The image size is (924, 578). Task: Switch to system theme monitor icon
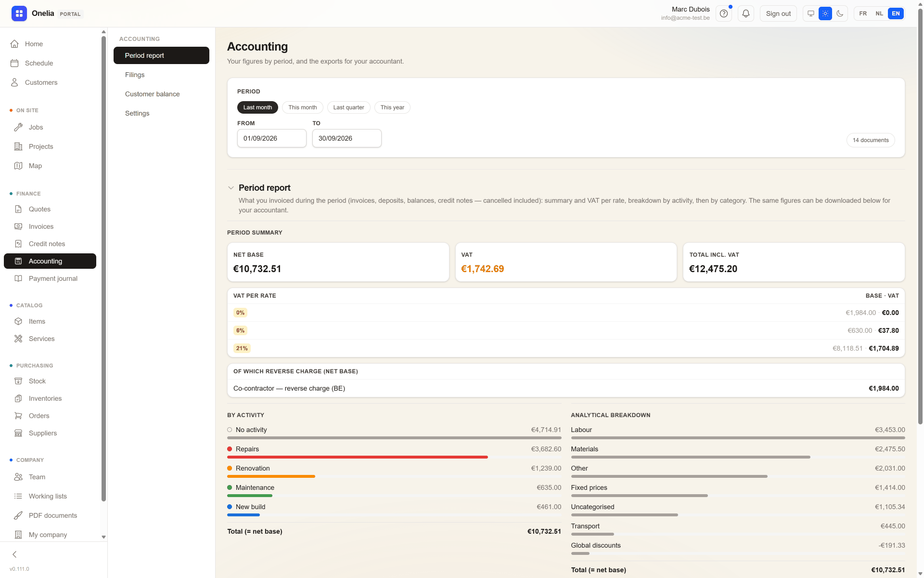click(811, 13)
